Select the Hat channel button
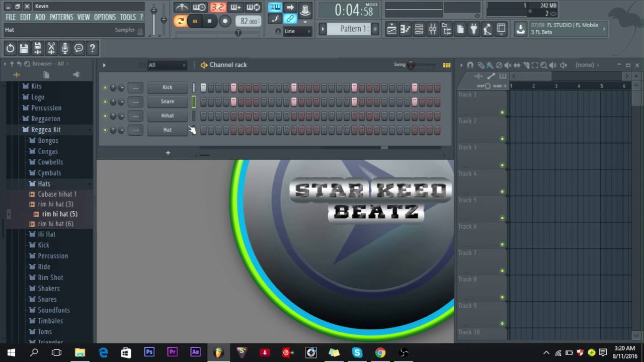 click(168, 130)
